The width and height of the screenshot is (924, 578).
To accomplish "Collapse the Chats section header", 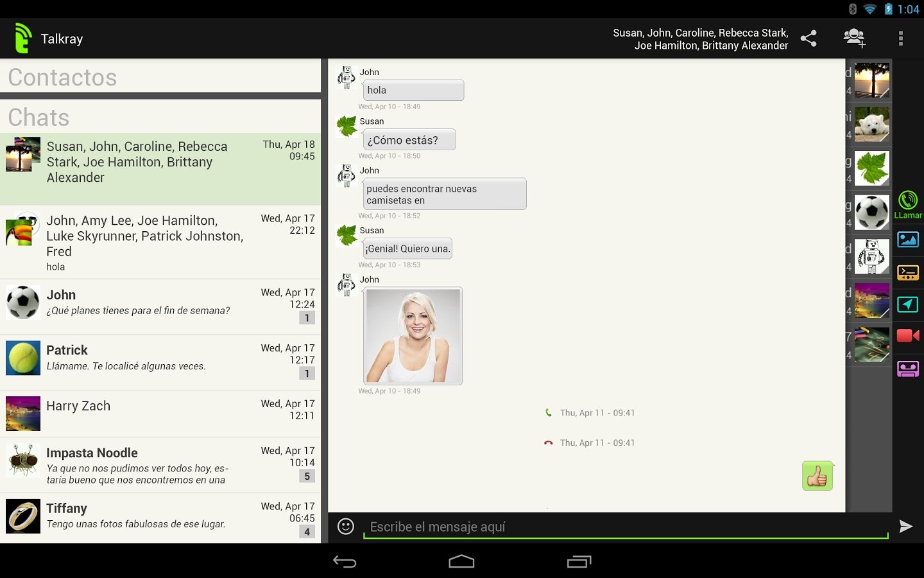I will coord(160,117).
